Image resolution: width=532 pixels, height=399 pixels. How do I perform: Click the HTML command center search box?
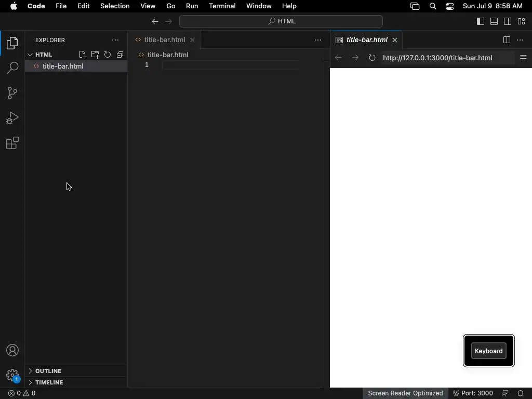click(x=281, y=21)
